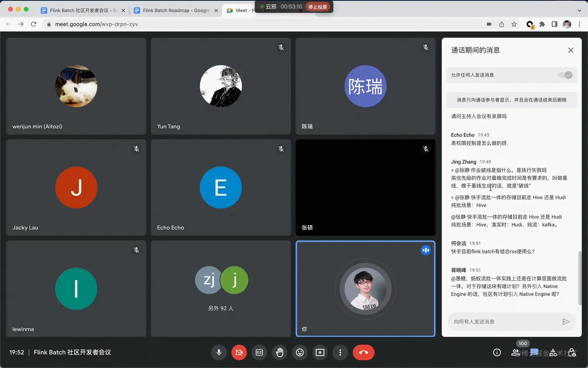The image size is (588, 368).
Task: Click meeting title Flink Batch 社区开发者会议
Action: (x=72, y=352)
